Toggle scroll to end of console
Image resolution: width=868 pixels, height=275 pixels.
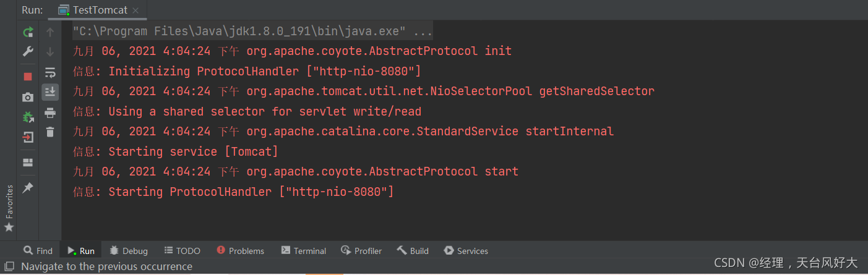coord(50,92)
